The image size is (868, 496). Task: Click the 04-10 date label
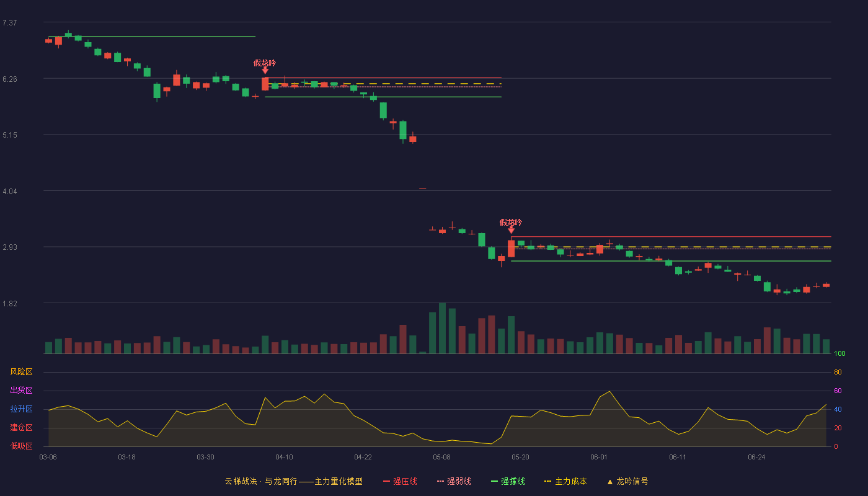pos(284,457)
